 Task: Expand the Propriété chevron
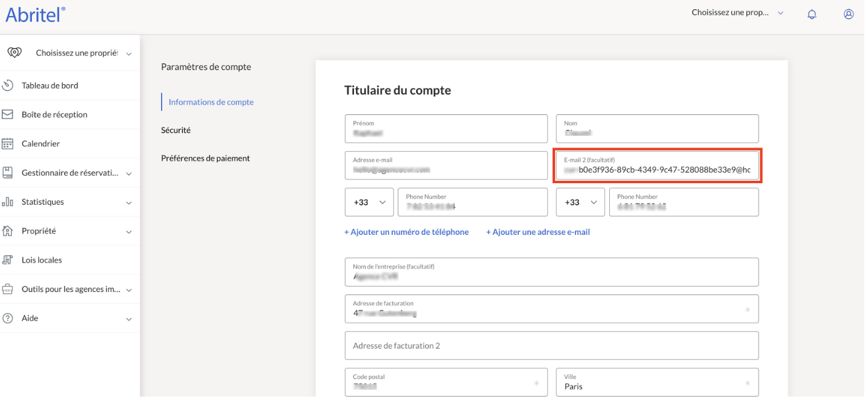pyautogui.click(x=129, y=232)
